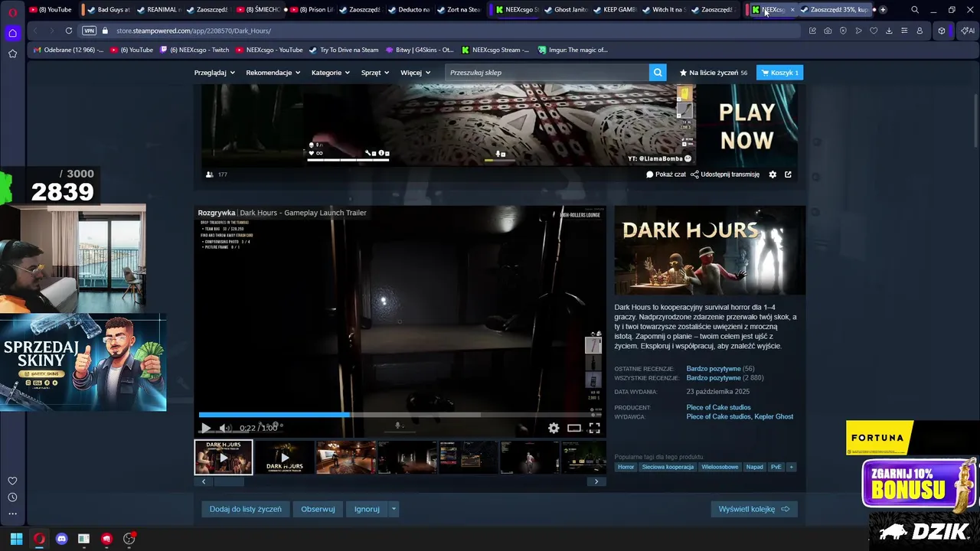The width and height of the screenshot is (980, 551).
Task: Open the Imgur bookmark
Action: pyautogui.click(x=573, y=50)
